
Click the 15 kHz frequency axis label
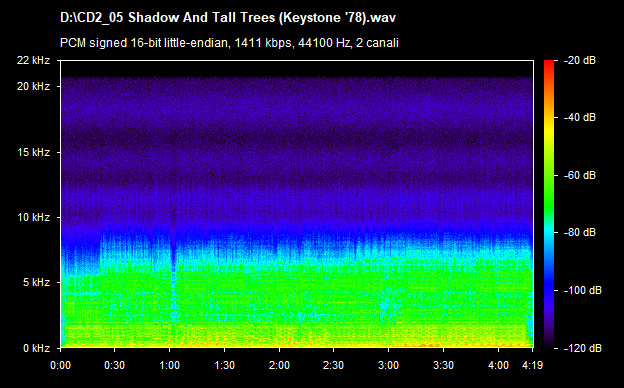[33, 152]
